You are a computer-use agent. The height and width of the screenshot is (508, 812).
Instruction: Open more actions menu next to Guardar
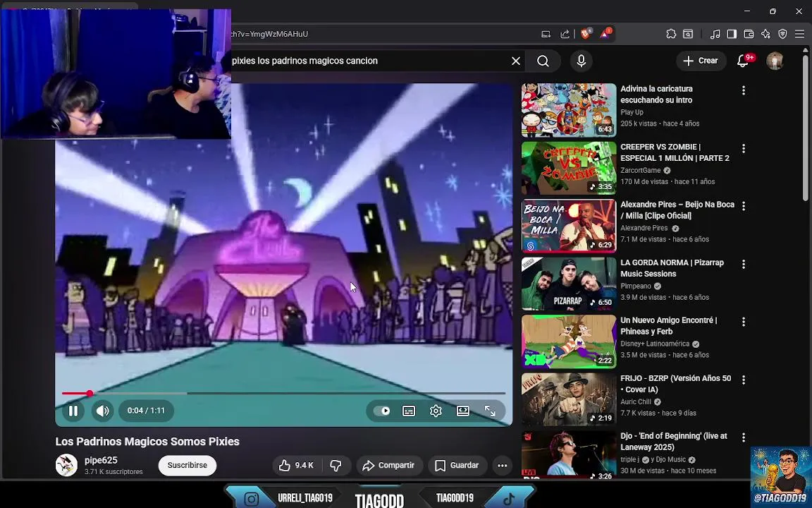click(x=502, y=466)
